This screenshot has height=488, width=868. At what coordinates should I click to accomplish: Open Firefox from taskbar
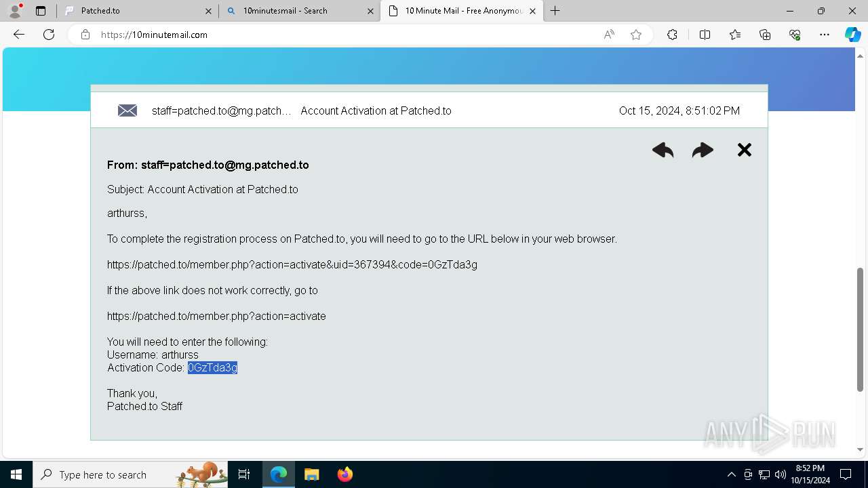pos(344,474)
